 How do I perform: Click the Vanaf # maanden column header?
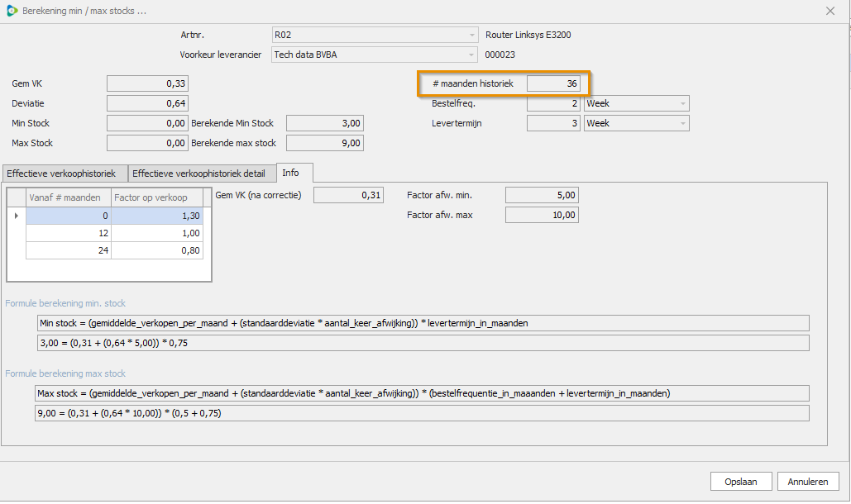click(x=69, y=197)
